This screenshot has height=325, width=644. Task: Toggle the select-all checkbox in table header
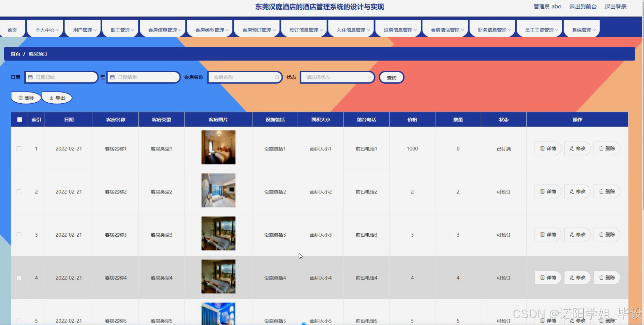coord(19,120)
